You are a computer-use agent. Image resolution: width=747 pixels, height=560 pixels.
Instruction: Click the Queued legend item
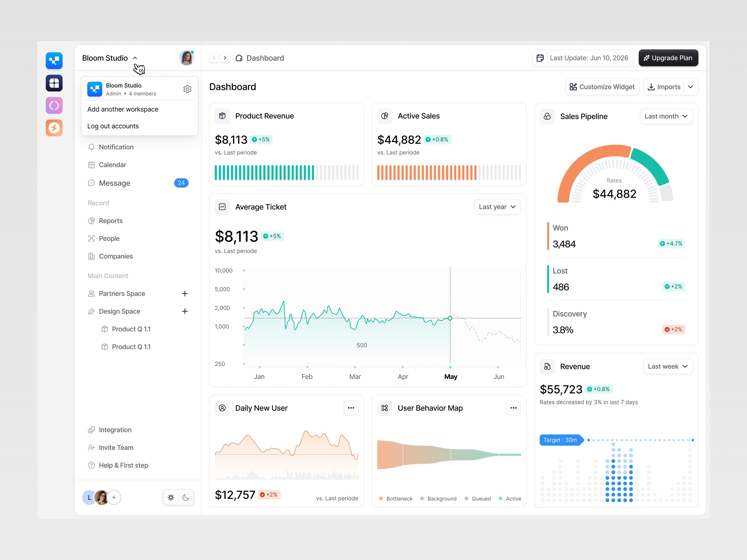click(478, 499)
